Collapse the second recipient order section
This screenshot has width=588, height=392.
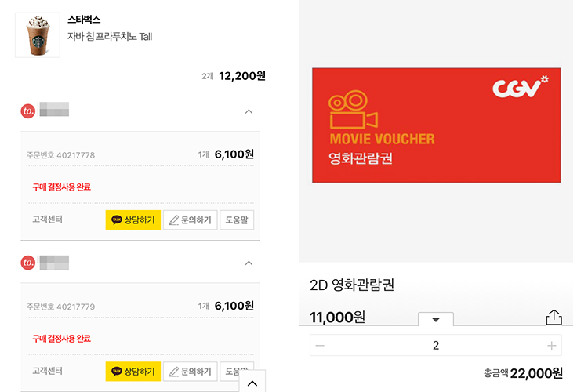(x=249, y=263)
